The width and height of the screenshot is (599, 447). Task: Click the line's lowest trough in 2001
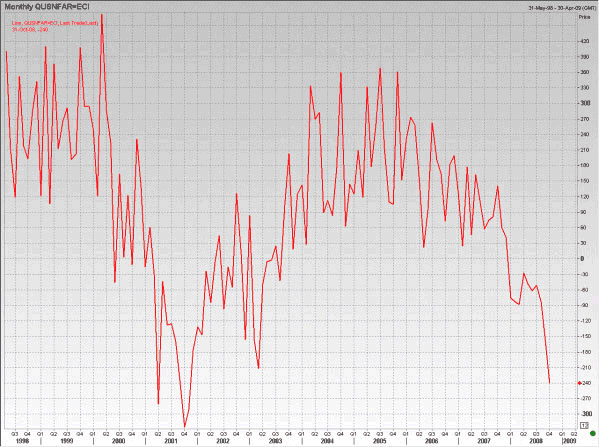[185, 426]
